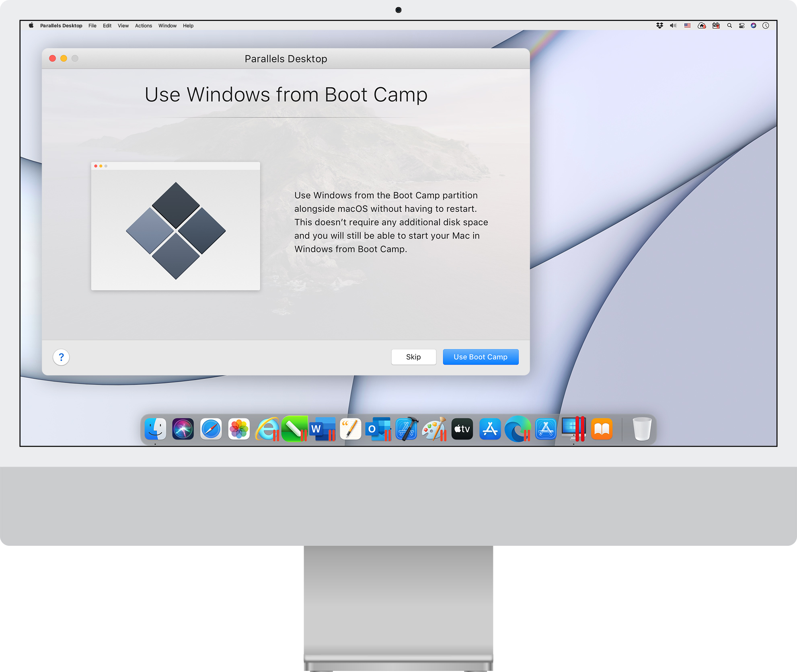
Task: Open Parallels Desktop Windows VM in Dock
Action: click(574, 429)
